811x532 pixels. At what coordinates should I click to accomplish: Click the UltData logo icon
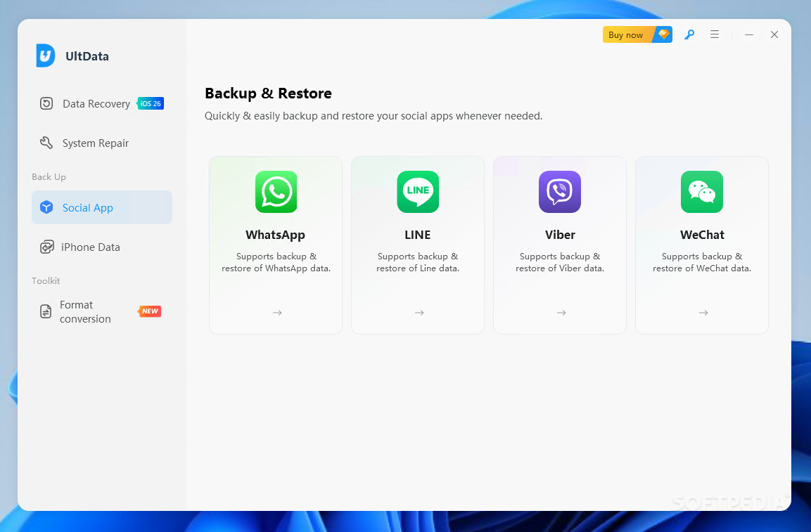tap(46, 56)
